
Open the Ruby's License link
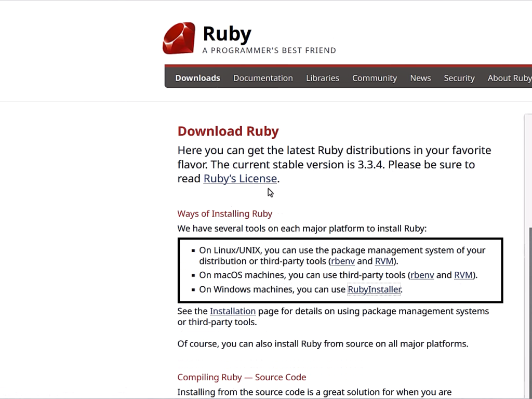240,179
